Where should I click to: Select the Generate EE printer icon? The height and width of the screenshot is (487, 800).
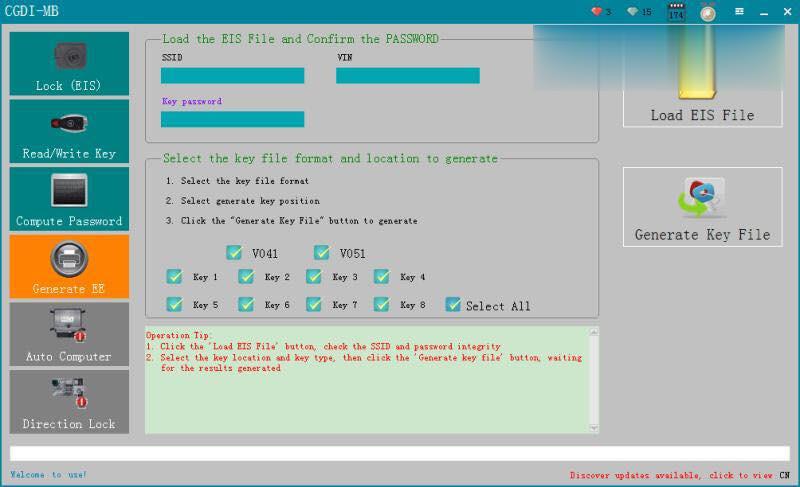(x=69, y=259)
